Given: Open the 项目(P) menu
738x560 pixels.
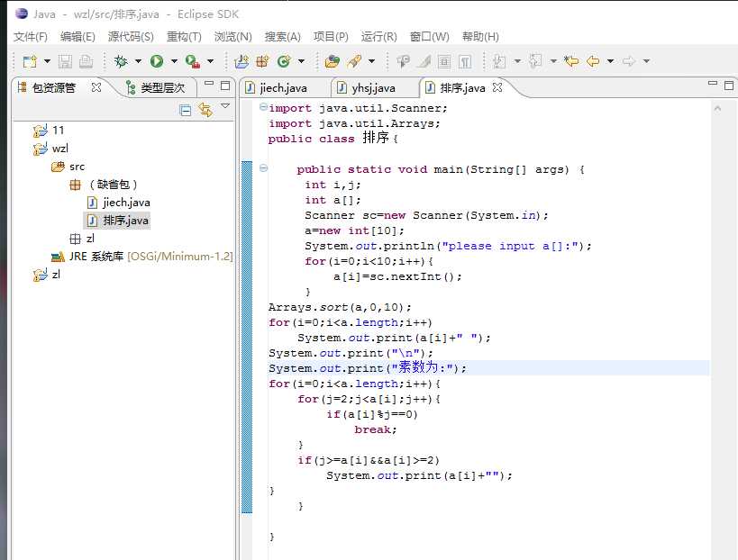Looking at the screenshot, I should [331, 37].
